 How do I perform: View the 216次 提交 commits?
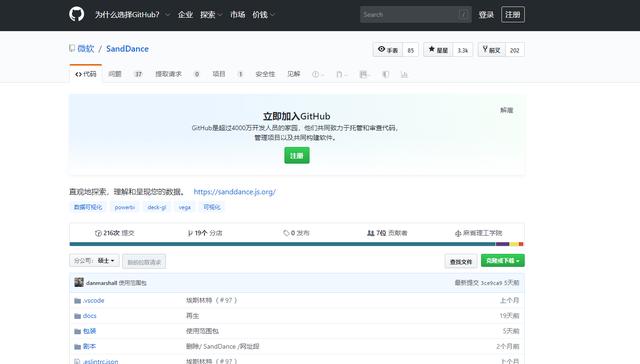(x=115, y=233)
